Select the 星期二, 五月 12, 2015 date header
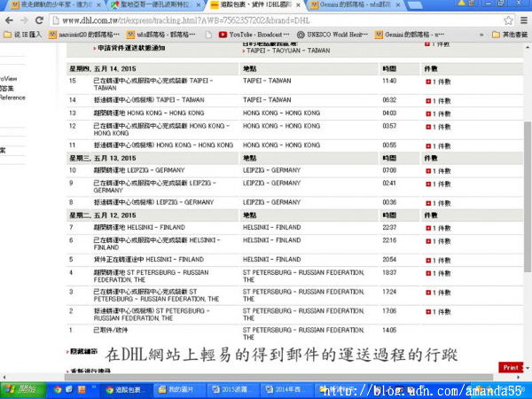532x399 pixels. [x=103, y=215]
